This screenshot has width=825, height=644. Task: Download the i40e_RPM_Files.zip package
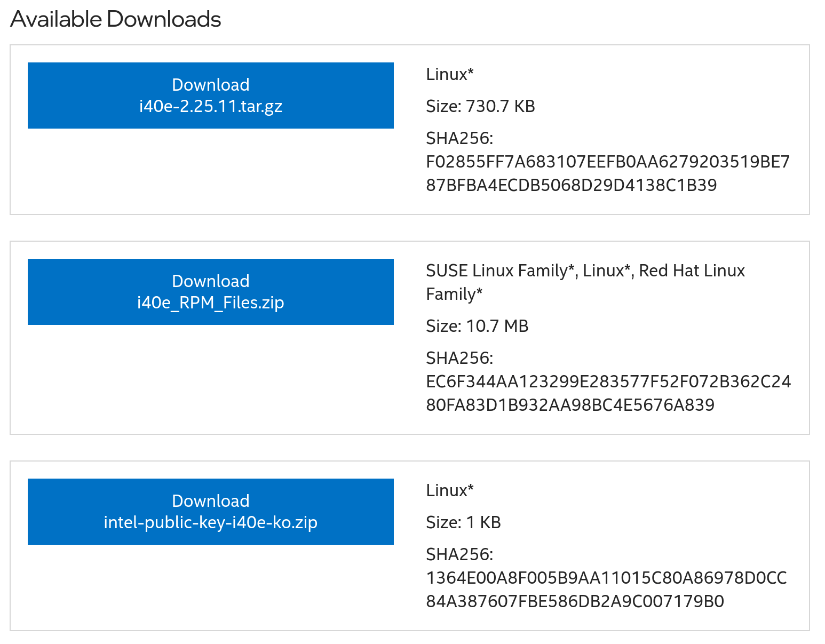pos(210,292)
